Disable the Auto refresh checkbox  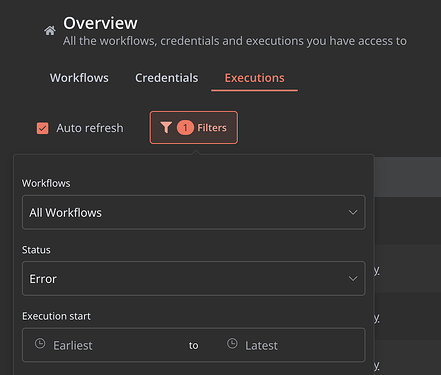pyautogui.click(x=42, y=128)
